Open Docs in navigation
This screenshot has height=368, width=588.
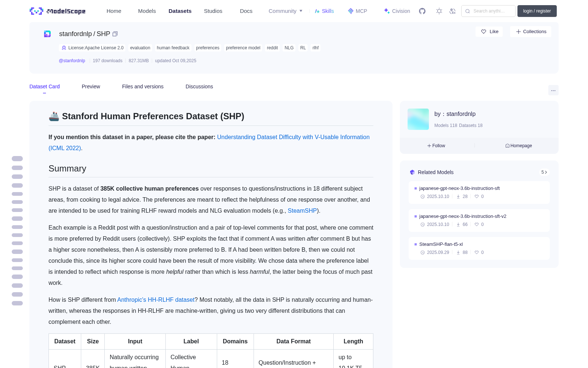(x=246, y=11)
